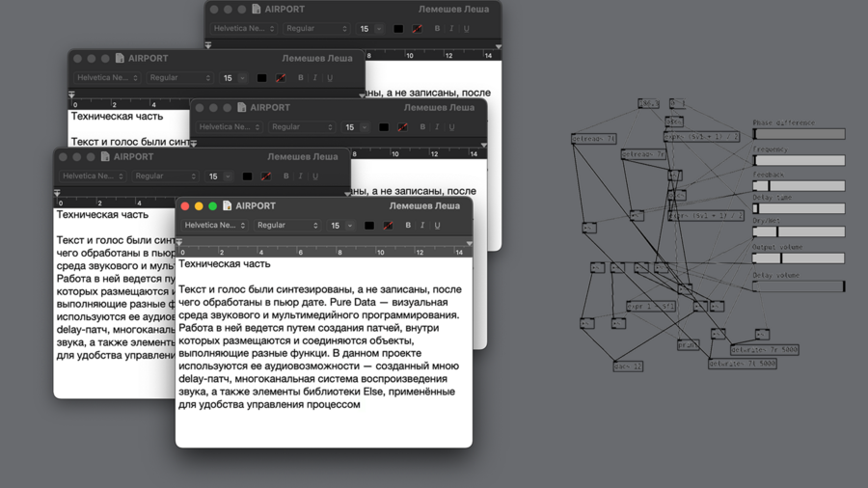Click document icon in third window from front

tap(241, 107)
